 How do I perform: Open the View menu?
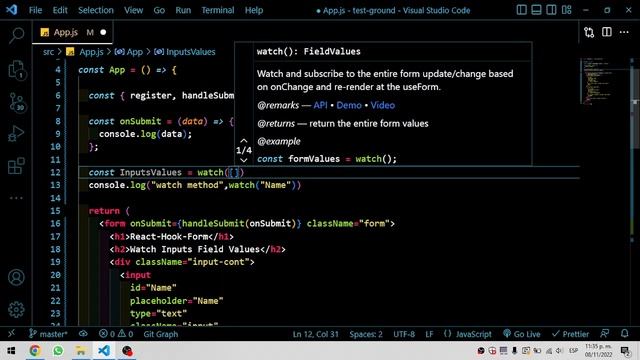(x=133, y=10)
